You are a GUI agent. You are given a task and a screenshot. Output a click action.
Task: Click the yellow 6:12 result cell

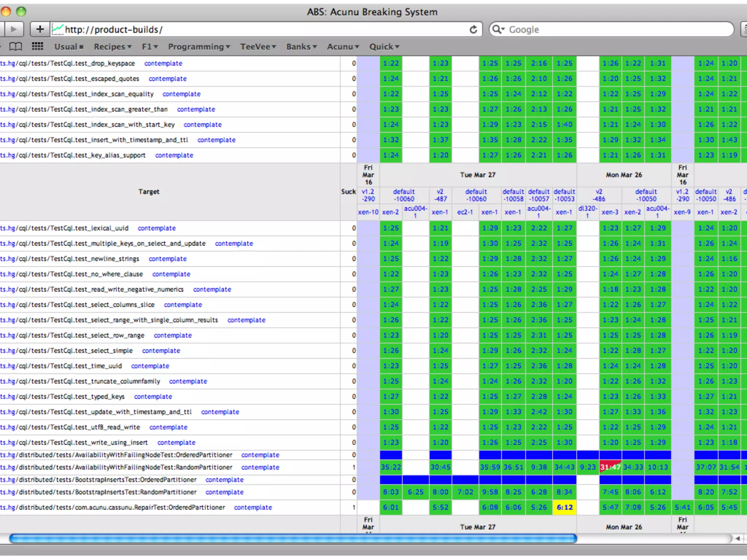tap(564, 507)
